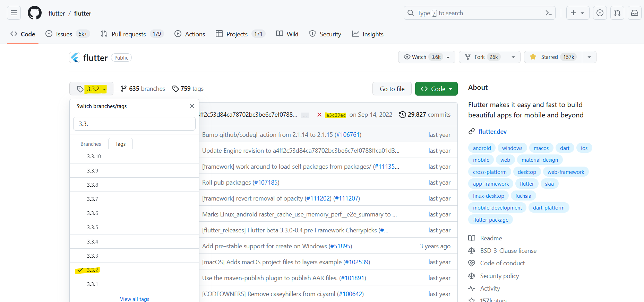
Task: Open the BSD-3-Clause license link
Action: point(508,251)
